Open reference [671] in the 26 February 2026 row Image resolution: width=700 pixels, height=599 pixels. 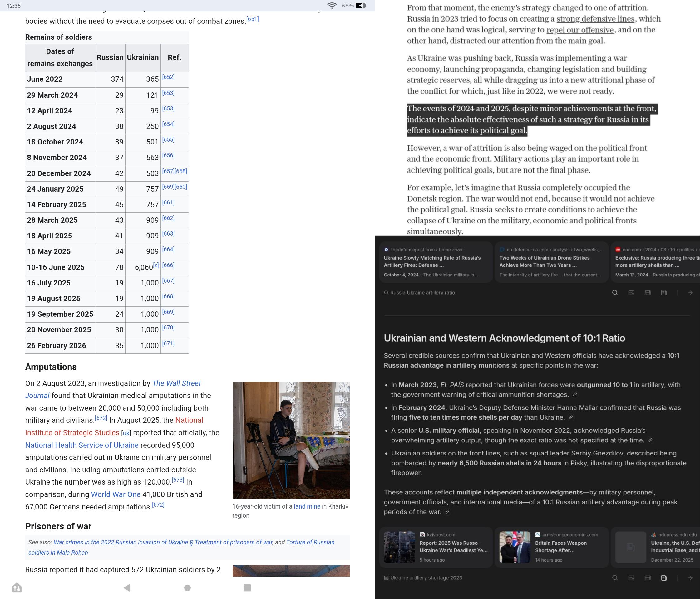tap(168, 343)
